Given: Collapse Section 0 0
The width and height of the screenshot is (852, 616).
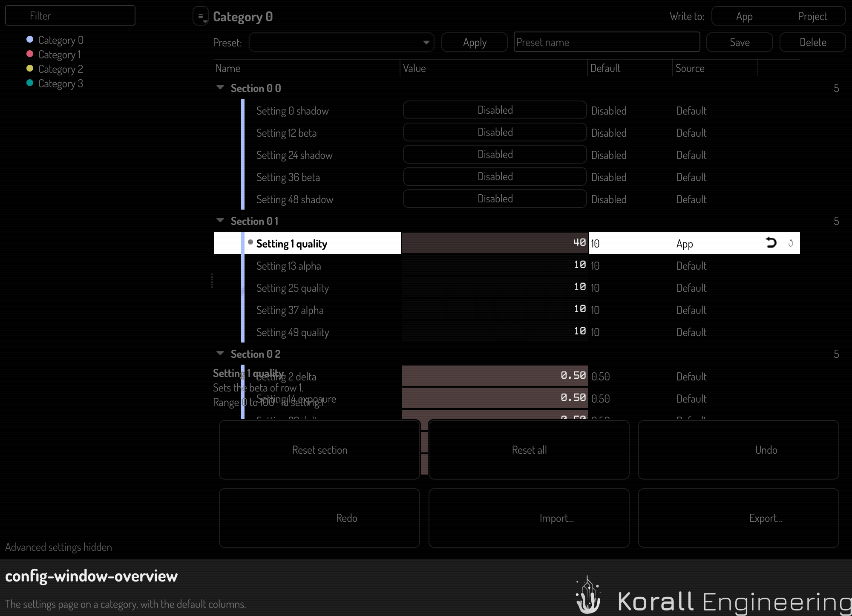Looking at the screenshot, I should (x=220, y=87).
